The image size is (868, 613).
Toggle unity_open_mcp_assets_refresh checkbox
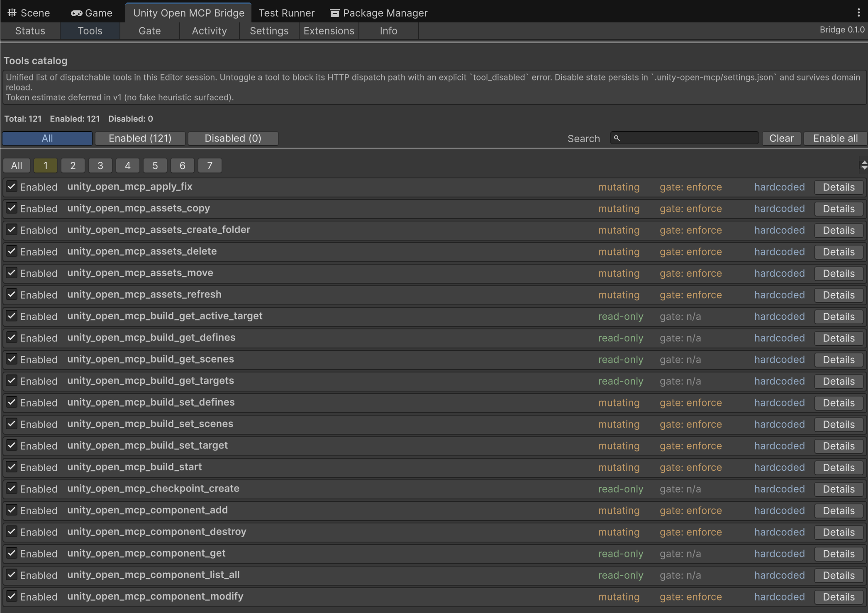click(x=12, y=294)
